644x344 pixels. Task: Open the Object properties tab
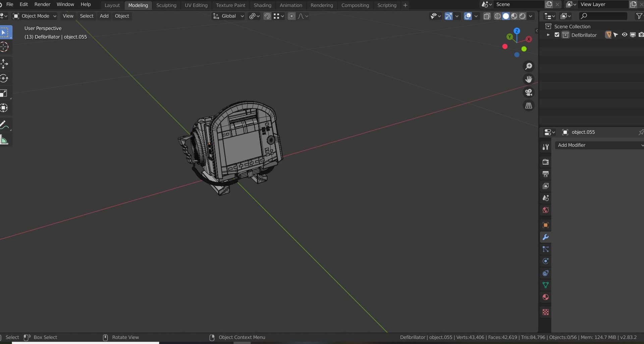[545, 225]
